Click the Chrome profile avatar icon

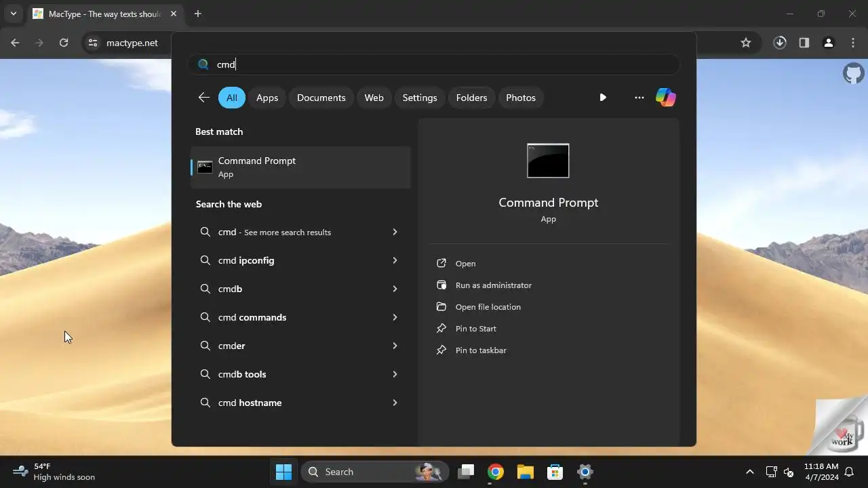point(828,43)
